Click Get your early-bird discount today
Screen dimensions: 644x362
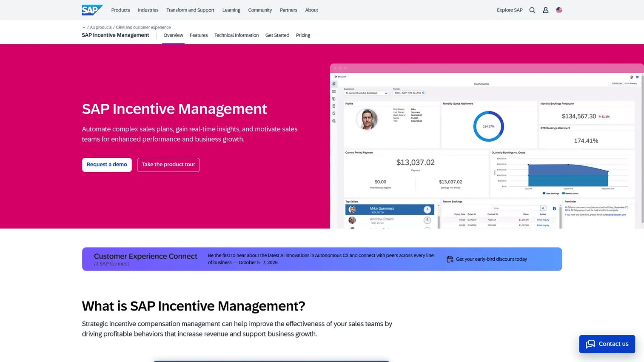coord(491,259)
